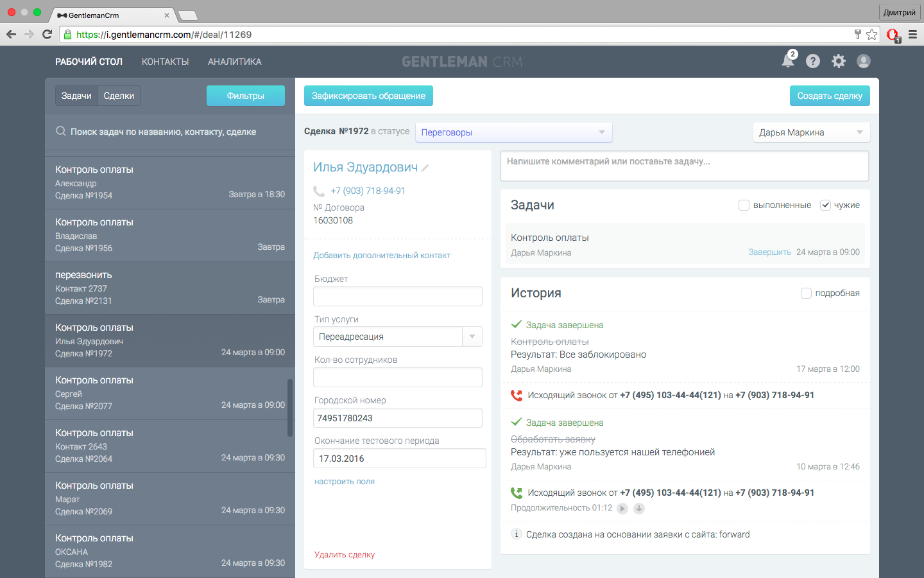Reload the page in browser
Image resolution: width=924 pixels, height=578 pixels.
pyautogui.click(x=47, y=35)
